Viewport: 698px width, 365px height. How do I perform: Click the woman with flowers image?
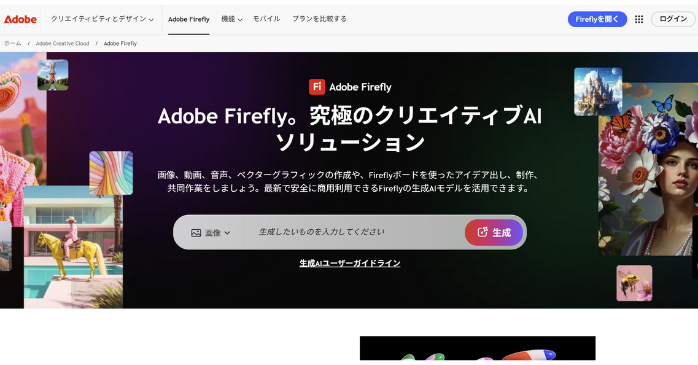tap(648, 169)
